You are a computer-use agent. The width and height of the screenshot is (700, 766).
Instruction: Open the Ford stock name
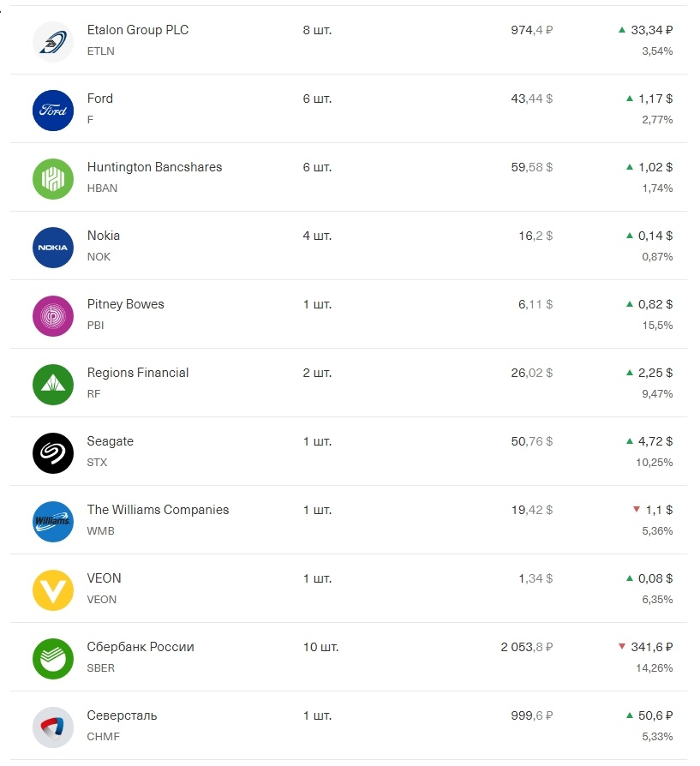[x=100, y=99]
